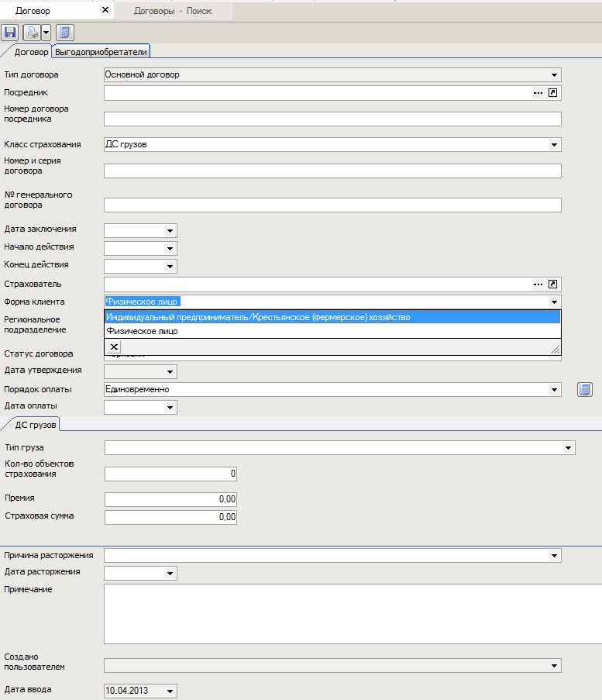Click the printer icon in toolbar
The height and width of the screenshot is (700, 602).
[x=32, y=33]
